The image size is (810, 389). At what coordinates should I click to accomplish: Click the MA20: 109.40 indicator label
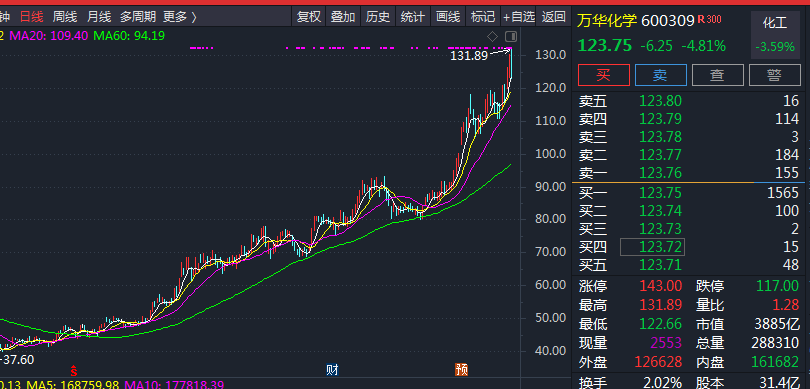tap(49, 36)
